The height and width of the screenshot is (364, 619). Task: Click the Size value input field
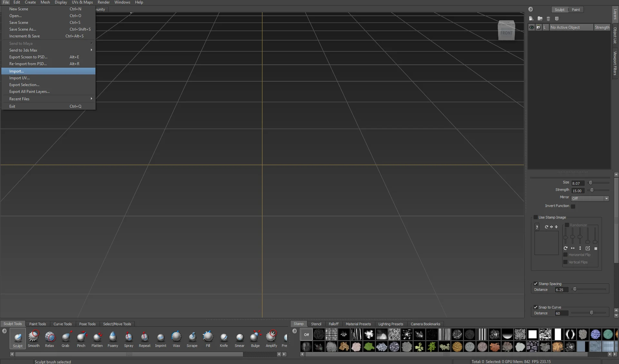coord(577,183)
